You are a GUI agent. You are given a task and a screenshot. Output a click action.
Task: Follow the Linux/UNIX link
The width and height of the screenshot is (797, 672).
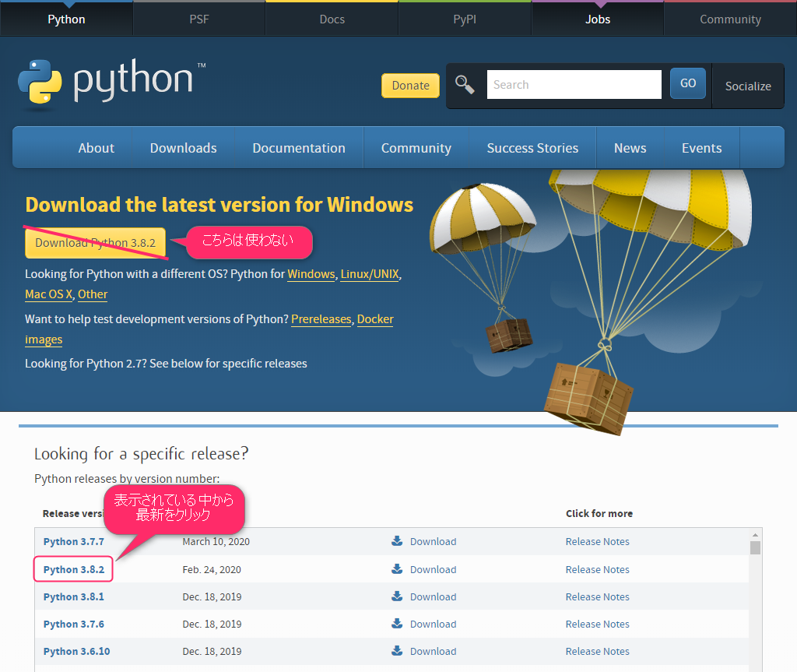pos(370,273)
